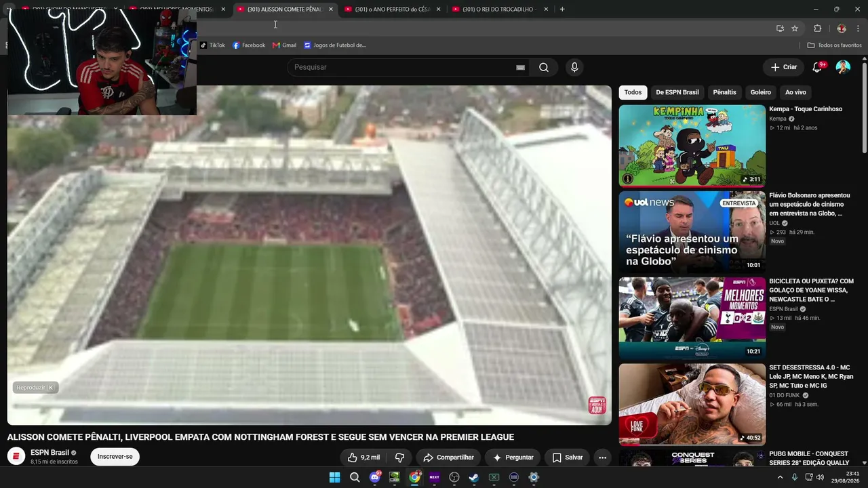Viewport: 868px width, 488px height.
Task: Open Facebook bookmark
Action: pos(249,45)
